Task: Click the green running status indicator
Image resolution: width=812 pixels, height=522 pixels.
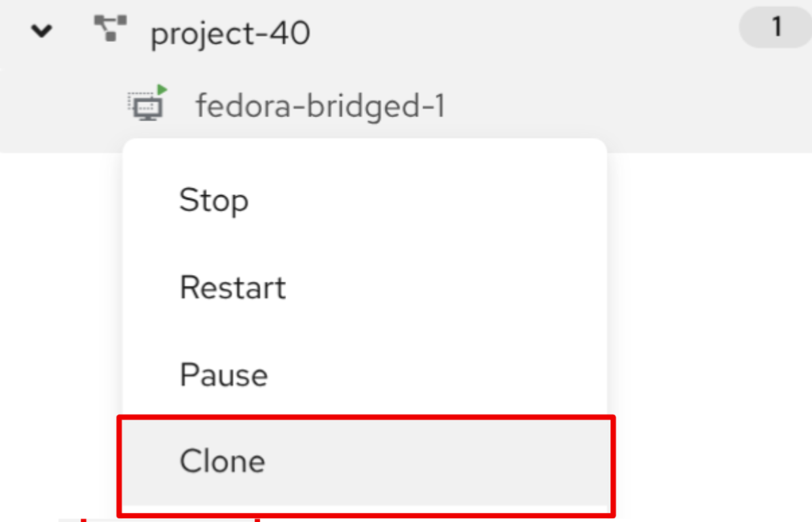Action: [x=163, y=89]
